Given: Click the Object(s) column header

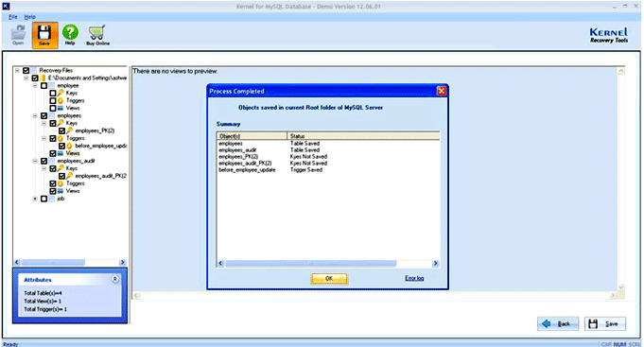Looking at the screenshot, I should pyautogui.click(x=252, y=136).
